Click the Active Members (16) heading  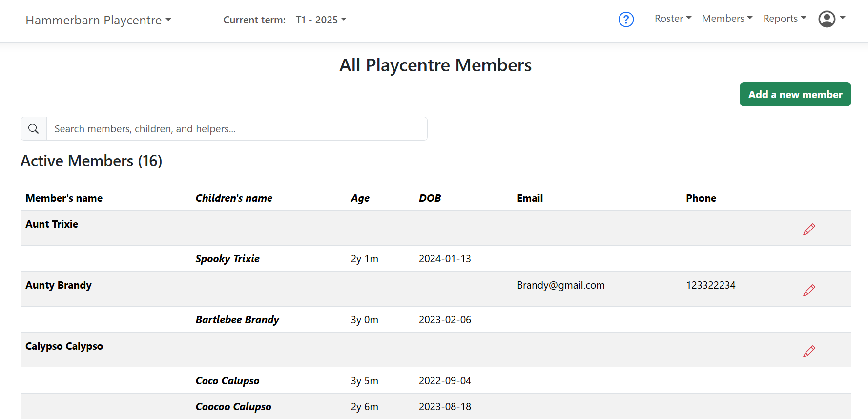[x=91, y=161]
